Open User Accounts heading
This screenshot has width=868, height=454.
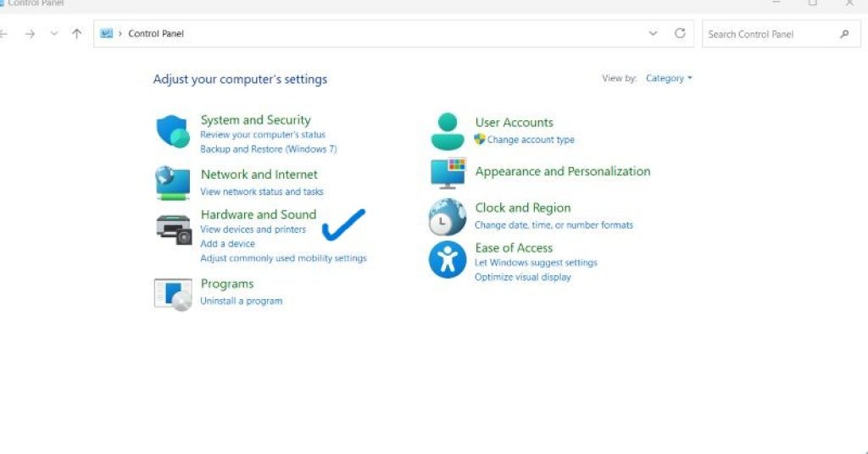click(x=515, y=122)
